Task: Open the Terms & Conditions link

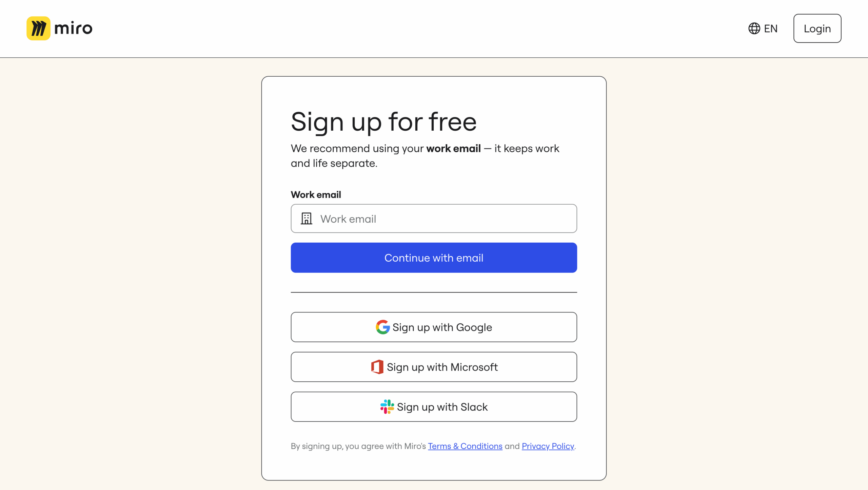Action: pos(465,446)
